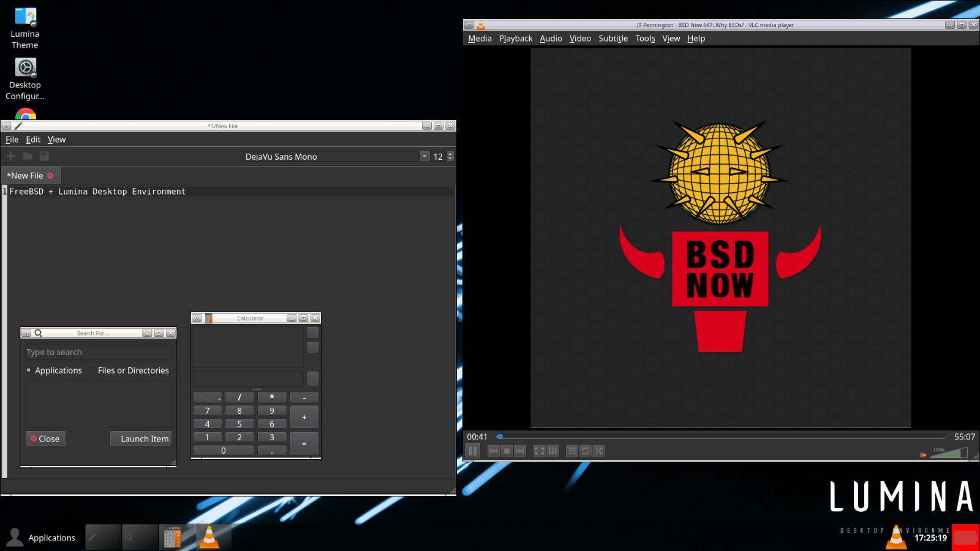Stop playback in VLC

(507, 451)
